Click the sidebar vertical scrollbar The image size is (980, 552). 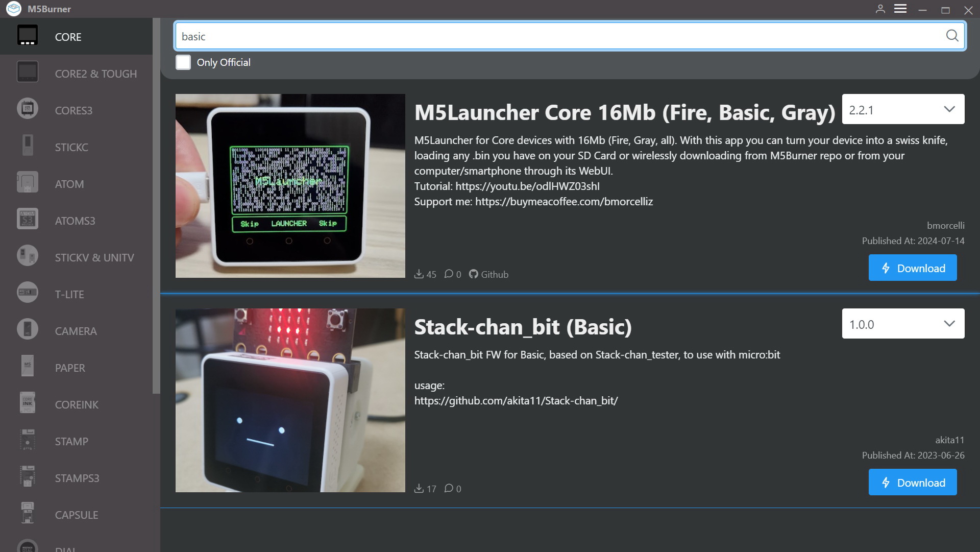click(x=156, y=206)
